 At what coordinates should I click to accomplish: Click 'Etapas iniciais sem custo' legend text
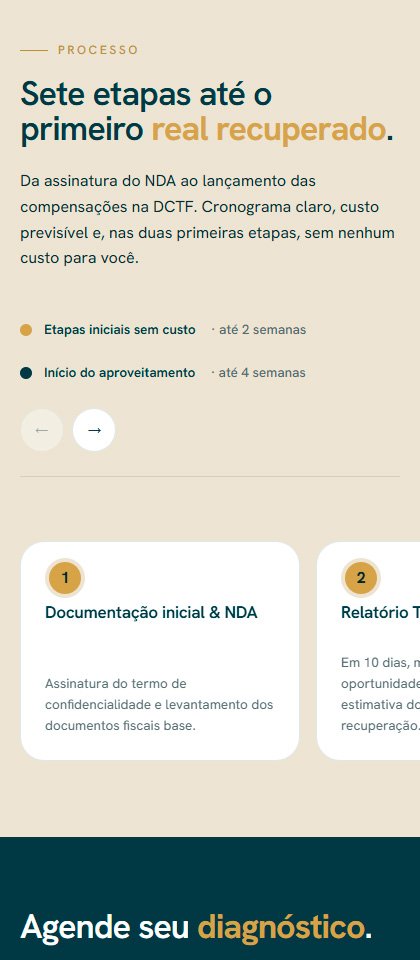pos(119,330)
